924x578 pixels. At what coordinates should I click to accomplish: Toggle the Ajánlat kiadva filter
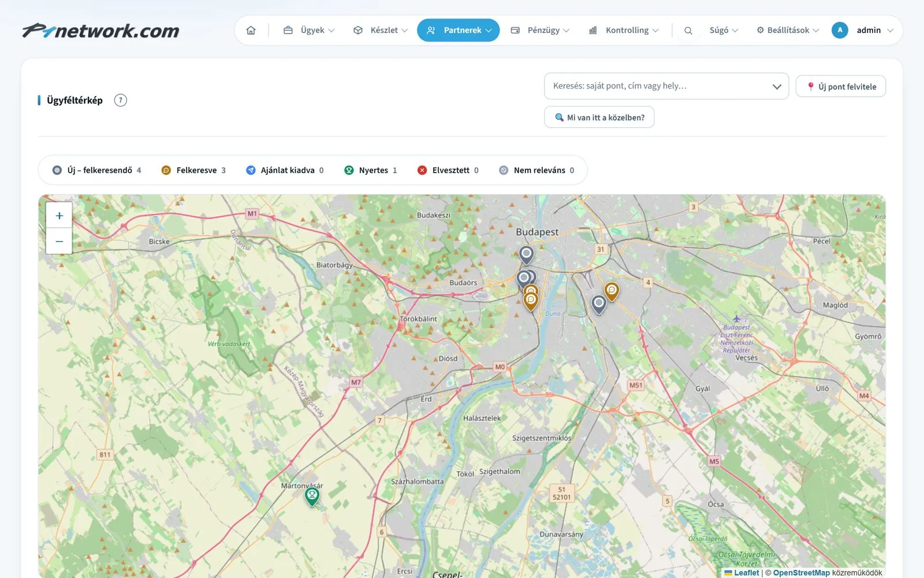[x=285, y=170]
